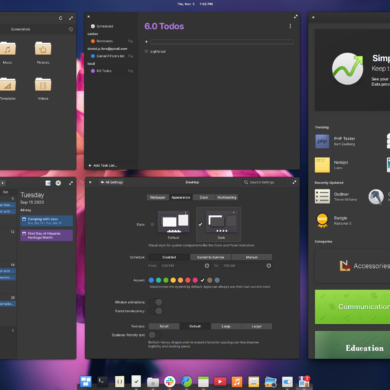This screenshot has height=390, width=390.
Task: Launch Slack from the dock
Action: 170,381
